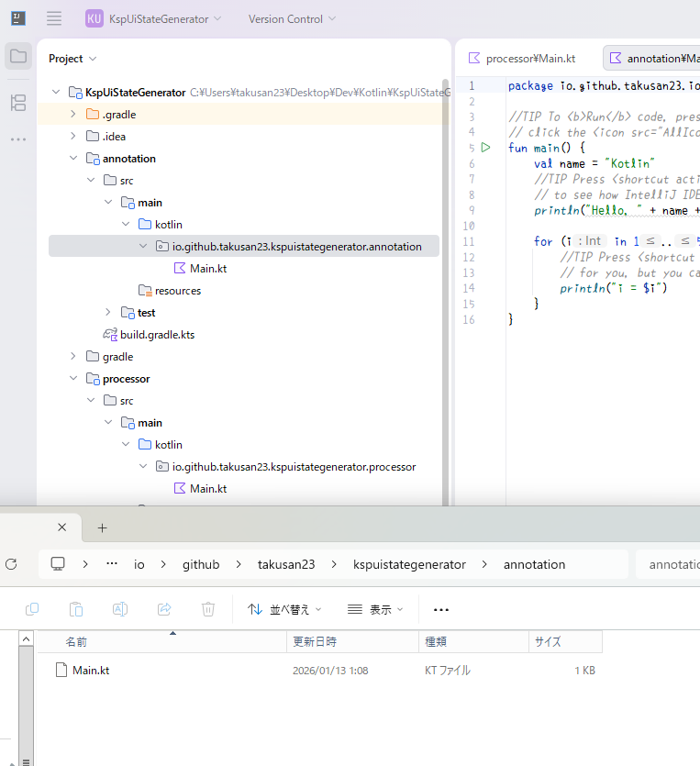This screenshot has width=700, height=766.
Task: Select Main.kt in the Explorer file list
Action: coord(91,671)
